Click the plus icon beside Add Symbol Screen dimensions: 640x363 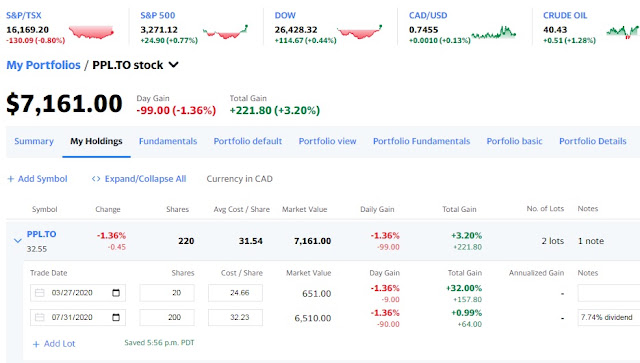click(11, 179)
